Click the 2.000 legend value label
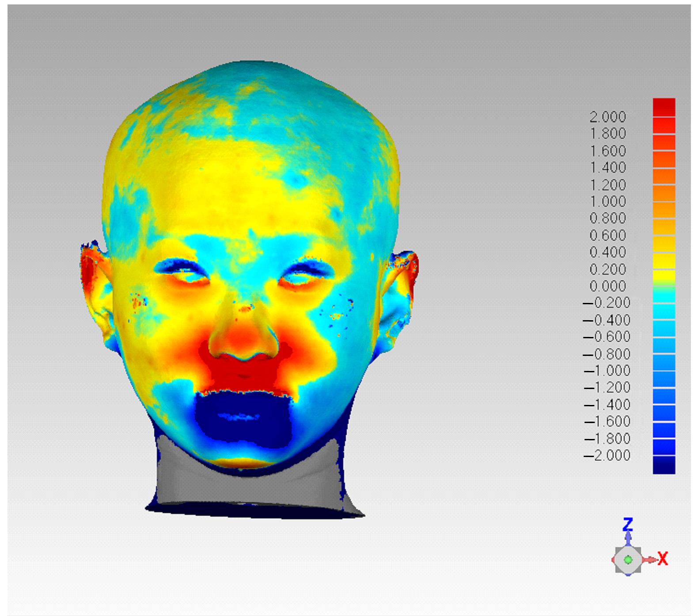Screen dimensions: 694x616 click(x=607, y=117)
